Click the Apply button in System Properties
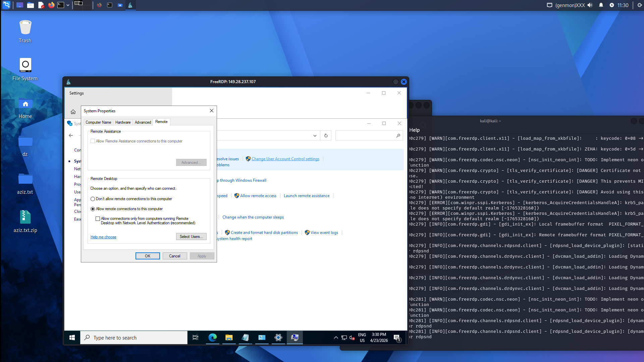The image size is (644, 362). tap(202, 256)
